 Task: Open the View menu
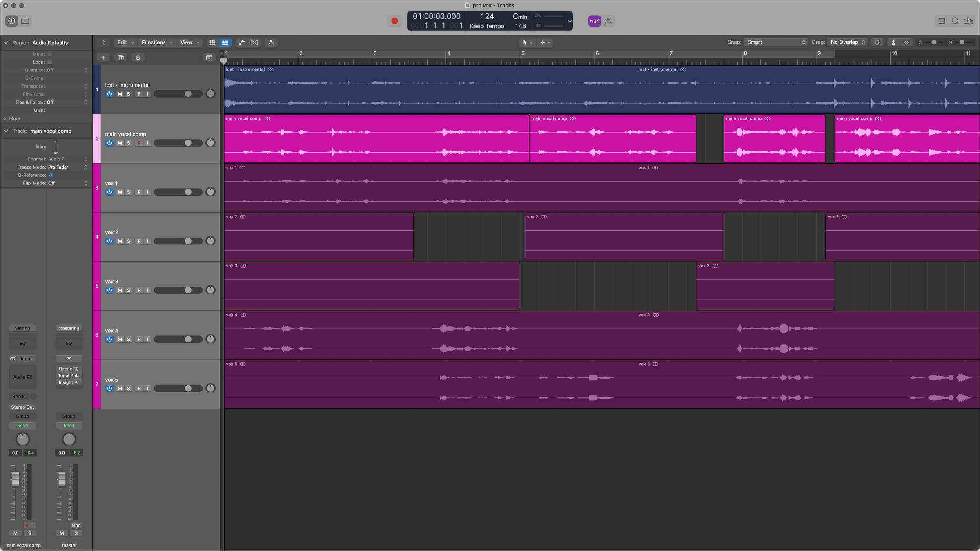(190, 42)
